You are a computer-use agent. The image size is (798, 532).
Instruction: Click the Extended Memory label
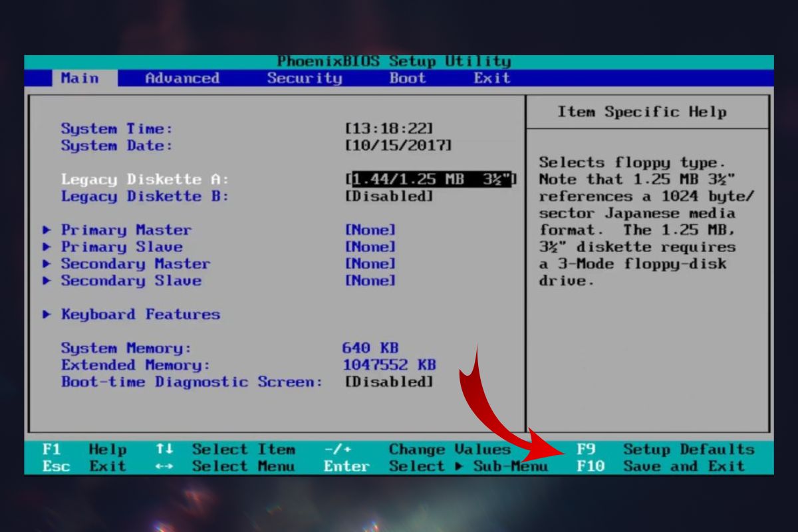pyautogui.click(x=136, y=365)
